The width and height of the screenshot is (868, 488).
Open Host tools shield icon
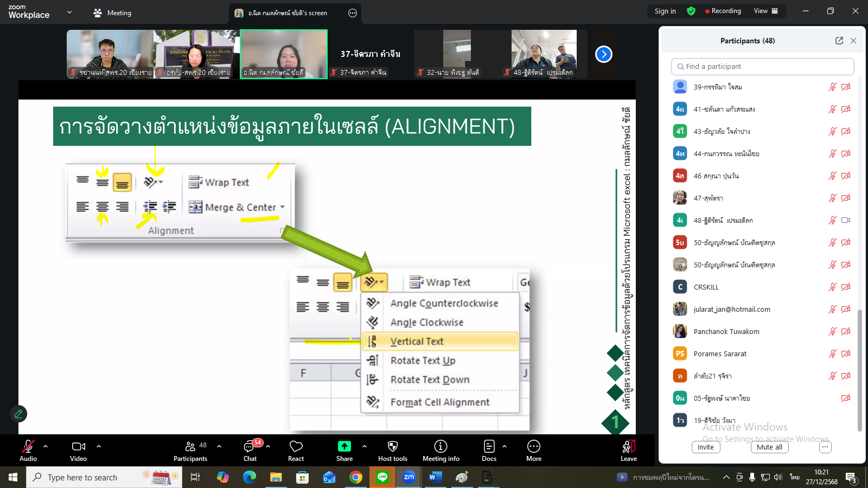point(393,446)
